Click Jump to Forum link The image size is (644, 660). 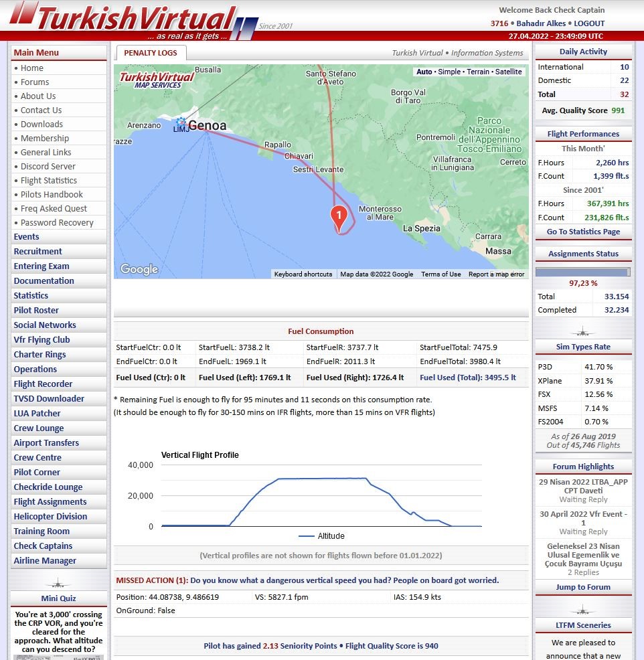click(583, 587)
